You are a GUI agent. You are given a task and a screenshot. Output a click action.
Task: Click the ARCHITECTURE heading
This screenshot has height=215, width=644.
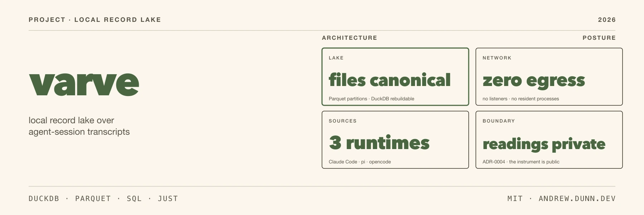pos(350,38)
